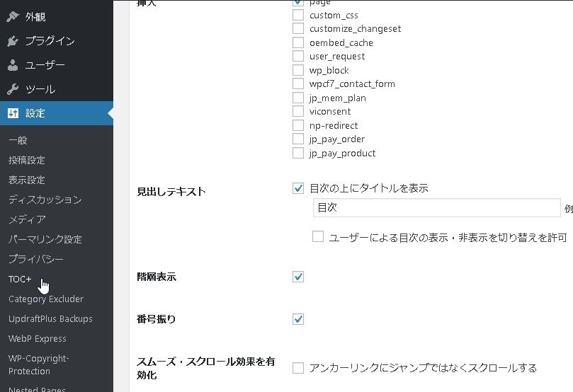Open WebP Express settings link

coord(38,338)
